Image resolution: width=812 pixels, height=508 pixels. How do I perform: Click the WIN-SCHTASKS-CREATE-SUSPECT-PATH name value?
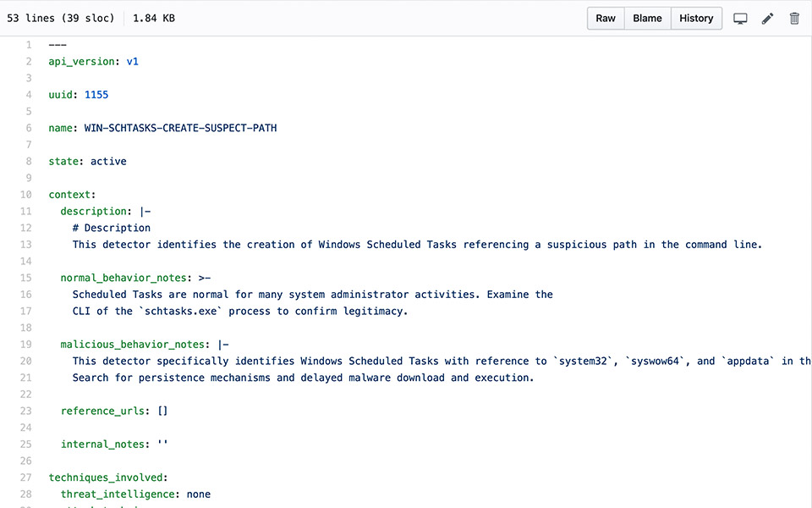click(180, 128)
